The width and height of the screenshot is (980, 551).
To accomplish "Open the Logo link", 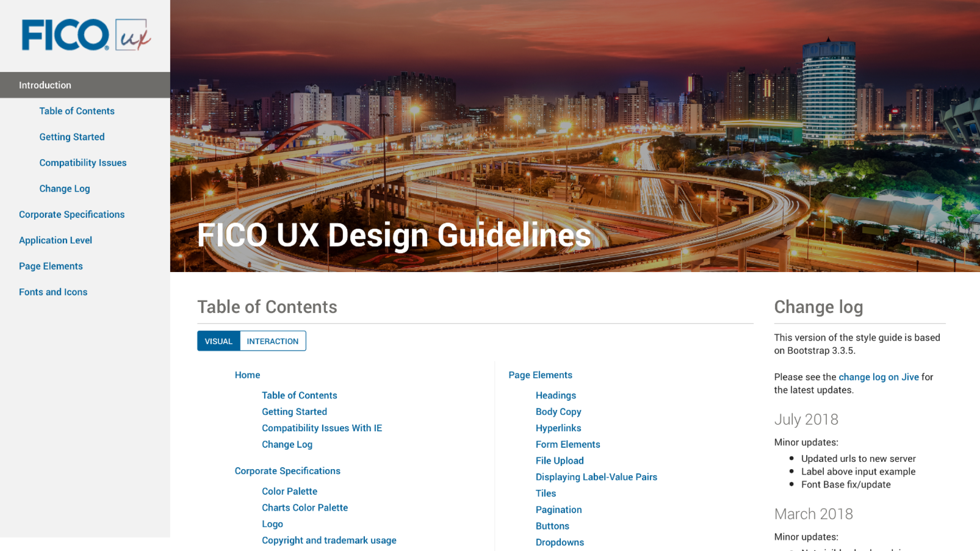I will coord(273,524).
